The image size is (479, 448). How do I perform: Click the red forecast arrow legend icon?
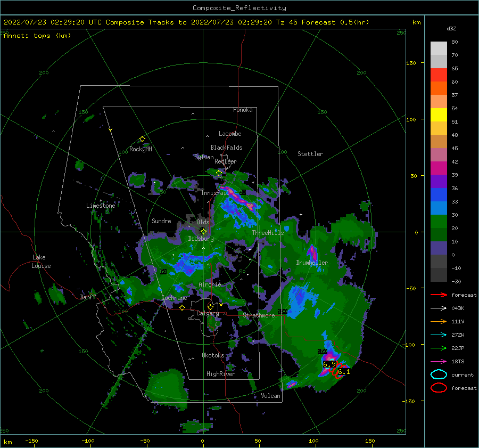(439, 295)
